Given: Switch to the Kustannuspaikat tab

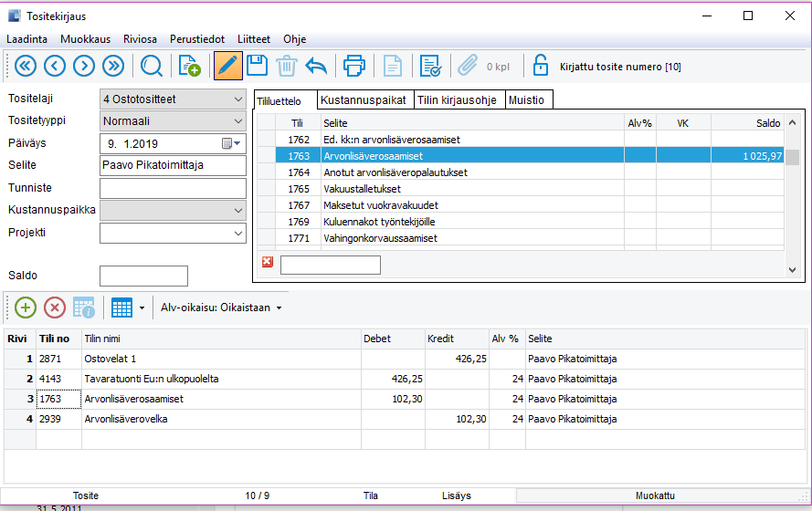Looking at the screenshot, I should coord(364,99).
